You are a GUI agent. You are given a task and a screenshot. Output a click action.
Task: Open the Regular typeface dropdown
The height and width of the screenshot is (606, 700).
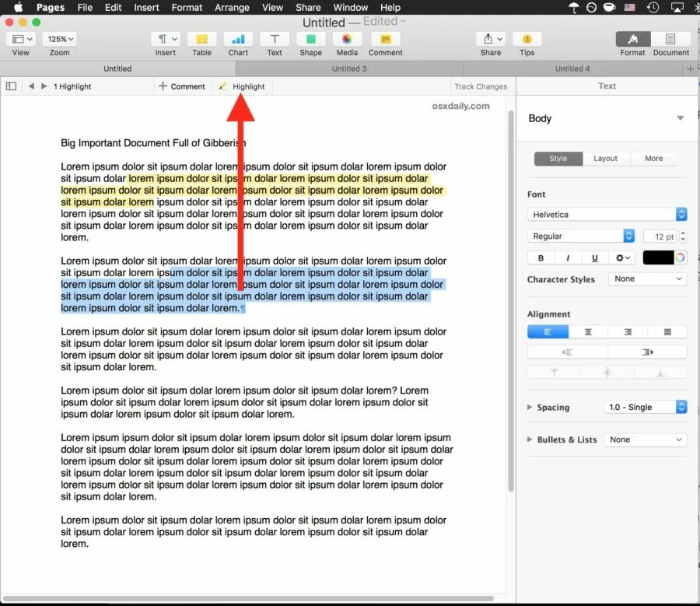[581, 236]
